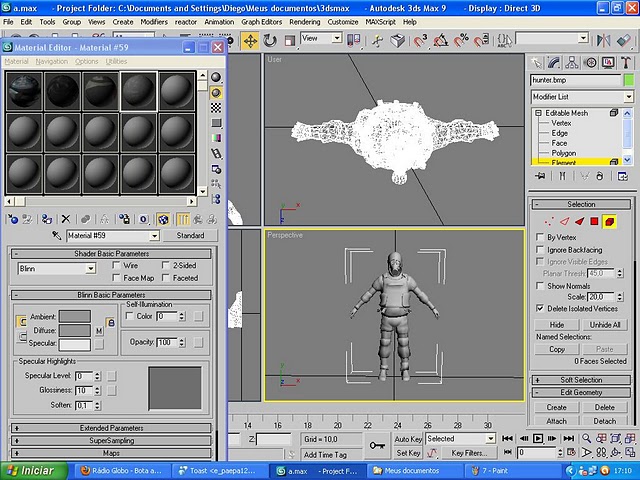Screen dimensions: 640x480
Task: Enable the 2-Sided checkbox
Action: pyautogui.click(x=165, y=265)
